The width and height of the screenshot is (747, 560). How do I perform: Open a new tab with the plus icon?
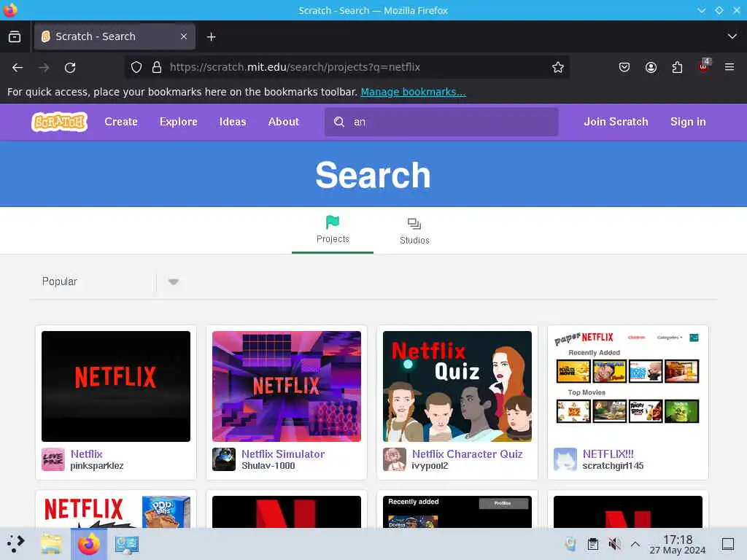click(x=211, y=36)
